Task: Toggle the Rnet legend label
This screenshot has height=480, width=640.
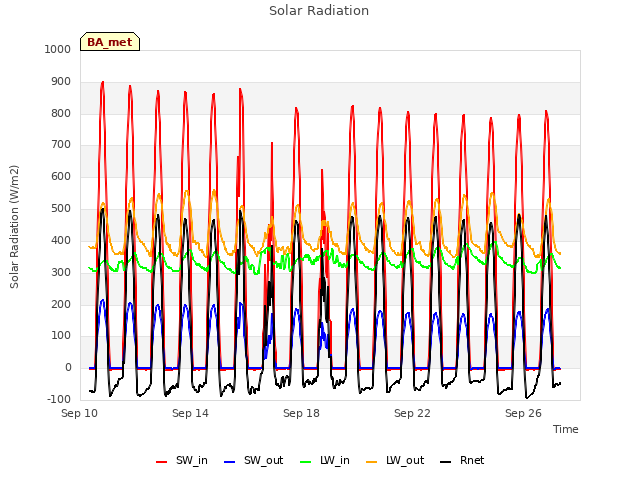Action: tap(472, 460)
